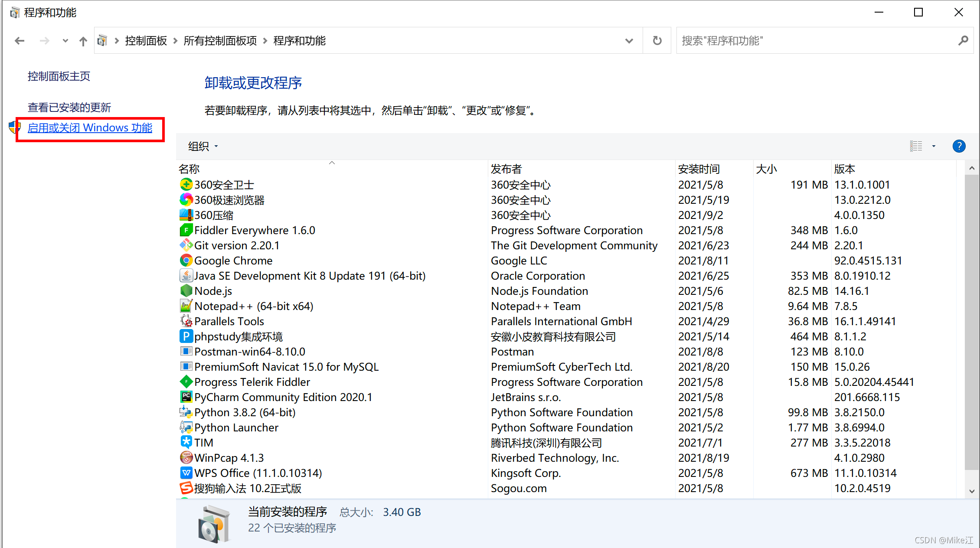Image resolution: width=980 pixels, height=548 pixels.
Task: Click the Python 3.8.2 (64-bit) icon
Action: 186,412
